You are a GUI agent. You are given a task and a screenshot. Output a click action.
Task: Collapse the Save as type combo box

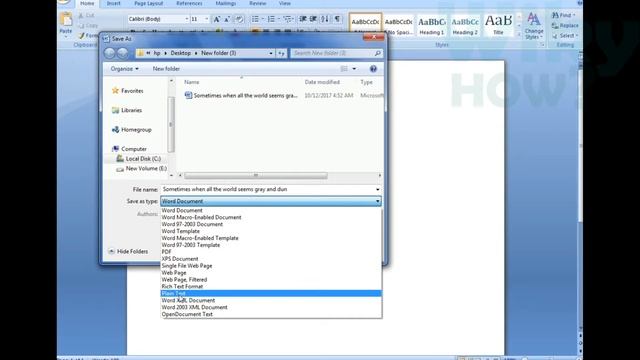pyautogui.click(x=378, y=201)
